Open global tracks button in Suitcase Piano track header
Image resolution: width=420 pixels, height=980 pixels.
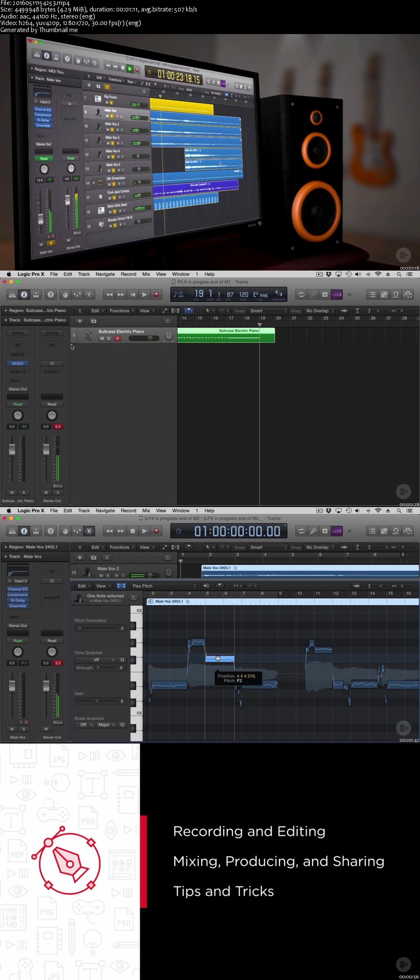coord(167,321)
